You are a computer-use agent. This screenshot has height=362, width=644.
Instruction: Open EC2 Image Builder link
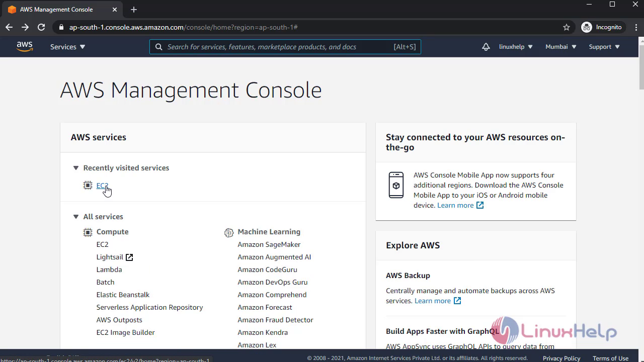pos(125,332)
